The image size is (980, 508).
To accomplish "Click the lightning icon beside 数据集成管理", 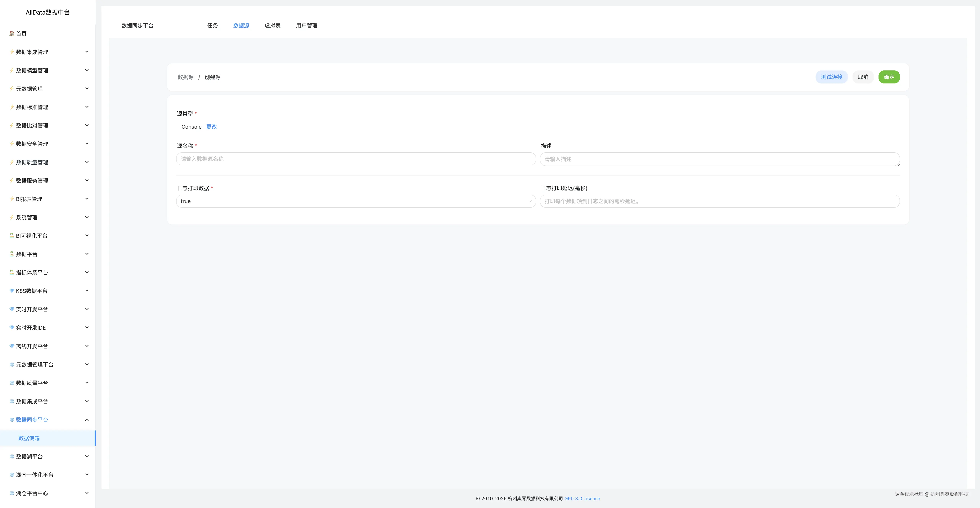I will click(12, 52).
